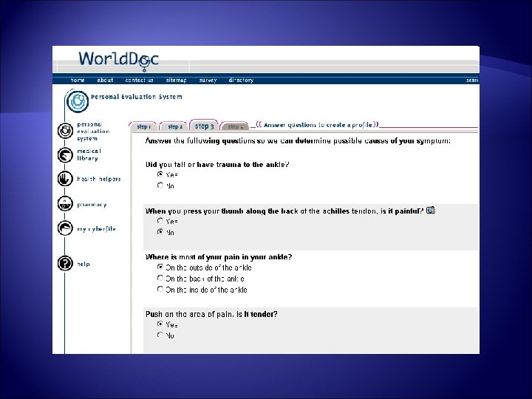
Task: Open the home nav item
Action: pyautogui.click(x=78, y=80)
